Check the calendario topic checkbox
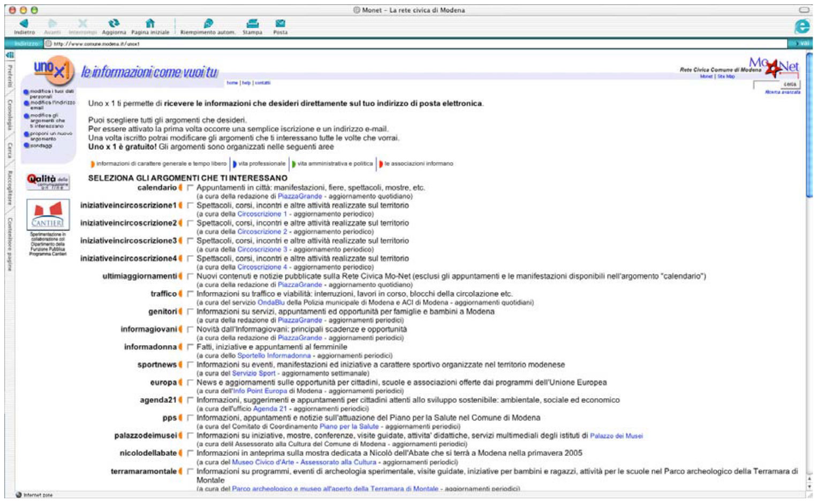818x504 pixels. pos(190,188)
